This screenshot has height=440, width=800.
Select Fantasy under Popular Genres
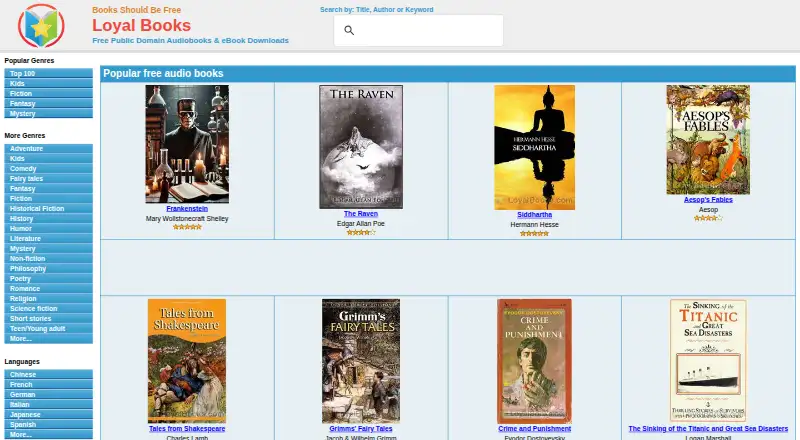[x=48, y=104]
